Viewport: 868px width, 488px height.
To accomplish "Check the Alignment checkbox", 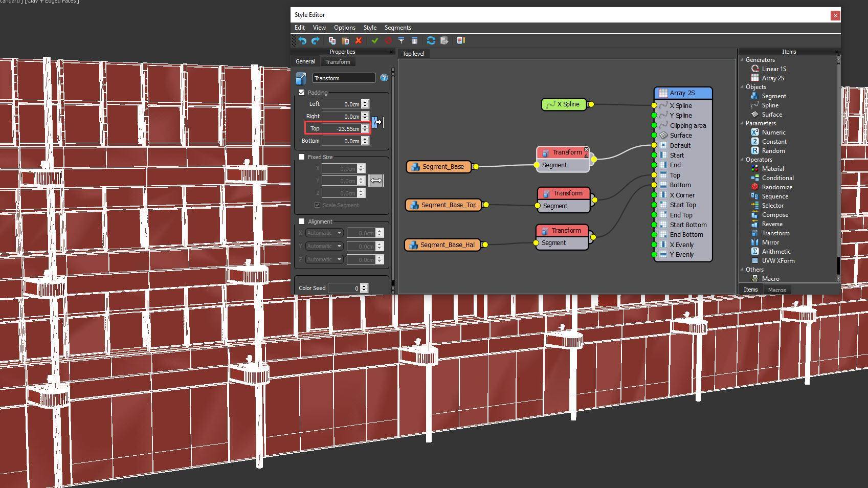I will click(x=302, y=221).
